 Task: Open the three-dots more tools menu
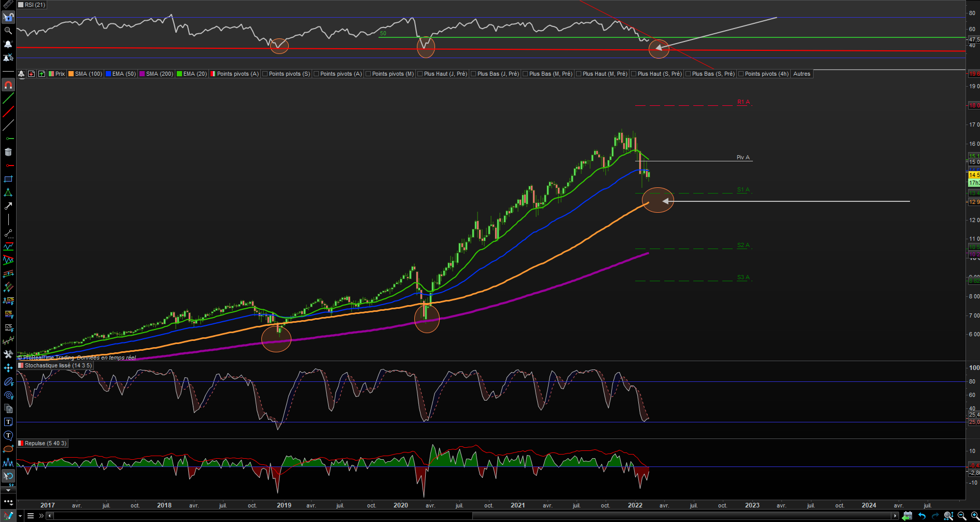point(8,502)
